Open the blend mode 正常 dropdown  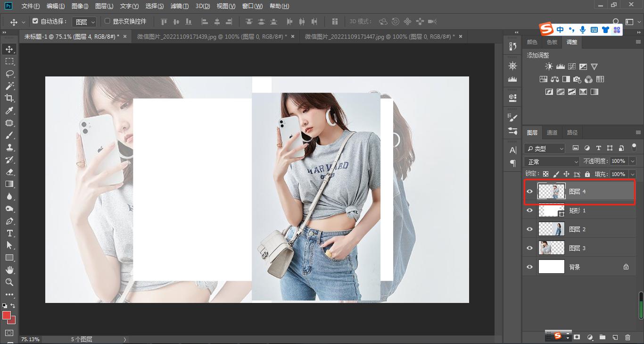[552, 161]
